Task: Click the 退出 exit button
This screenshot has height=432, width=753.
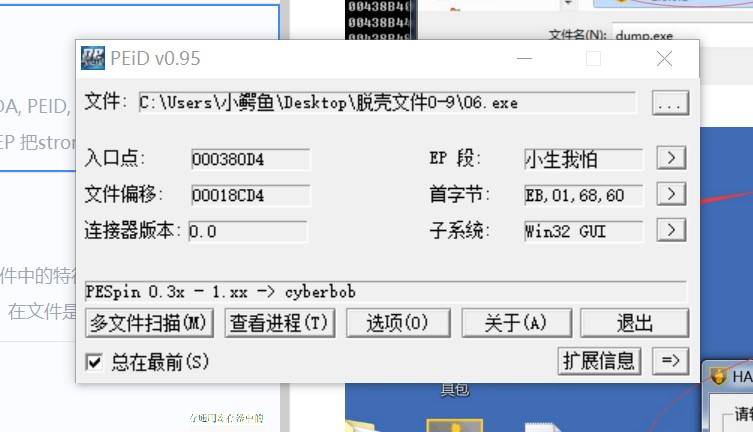Action: pyautogui.click(x=634, y=323)
